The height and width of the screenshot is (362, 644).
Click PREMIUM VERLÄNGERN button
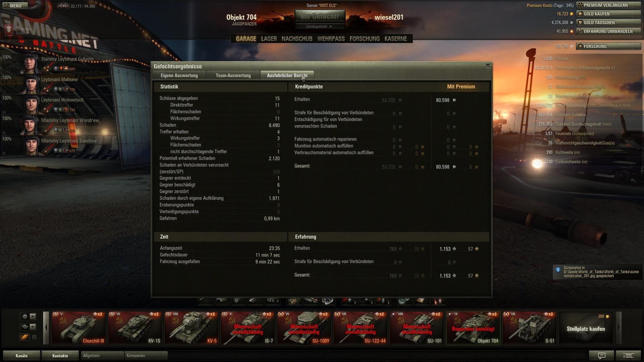[608, 5]
